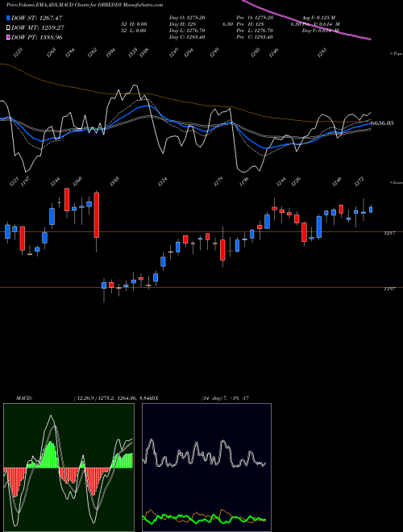Image resolution: width=403 pixels, height=532 pixels.
Task: Click the 'Day L: 1276.70' value
Action: click(187, 31)
